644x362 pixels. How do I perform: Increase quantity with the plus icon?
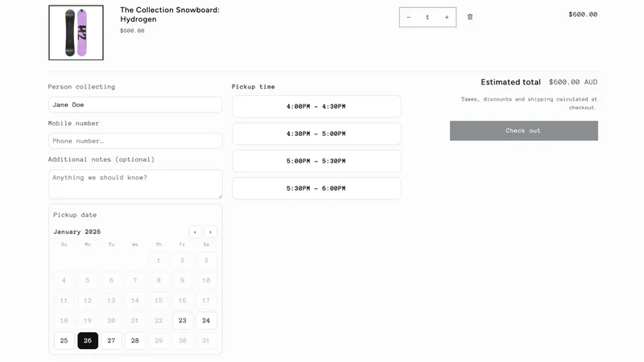point(447,17)
